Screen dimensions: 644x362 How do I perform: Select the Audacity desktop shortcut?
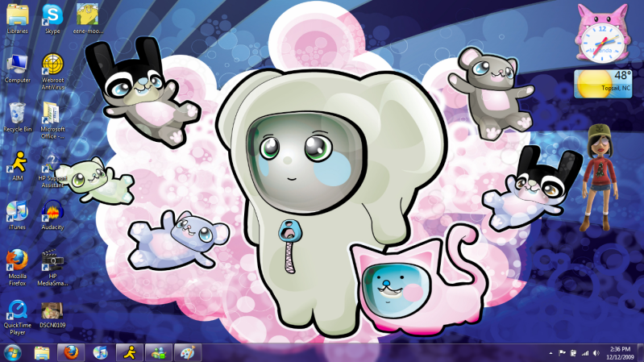(52, 215)
